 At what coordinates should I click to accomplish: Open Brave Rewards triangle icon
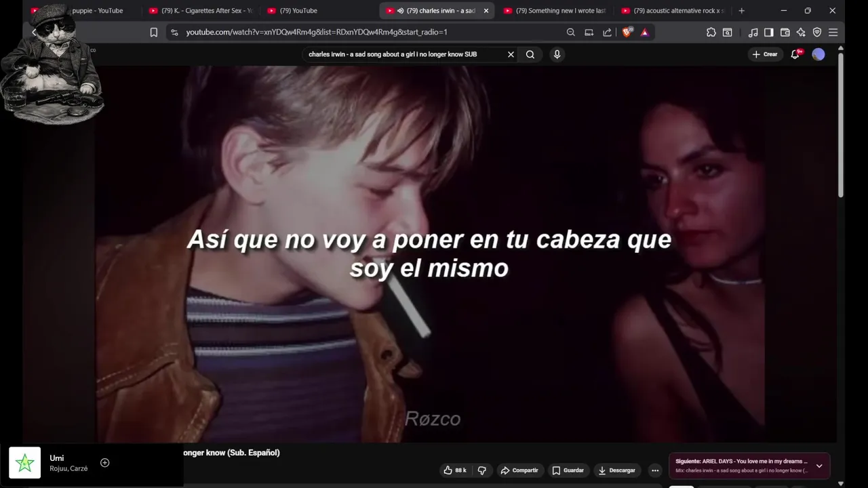tap(644, 32)
